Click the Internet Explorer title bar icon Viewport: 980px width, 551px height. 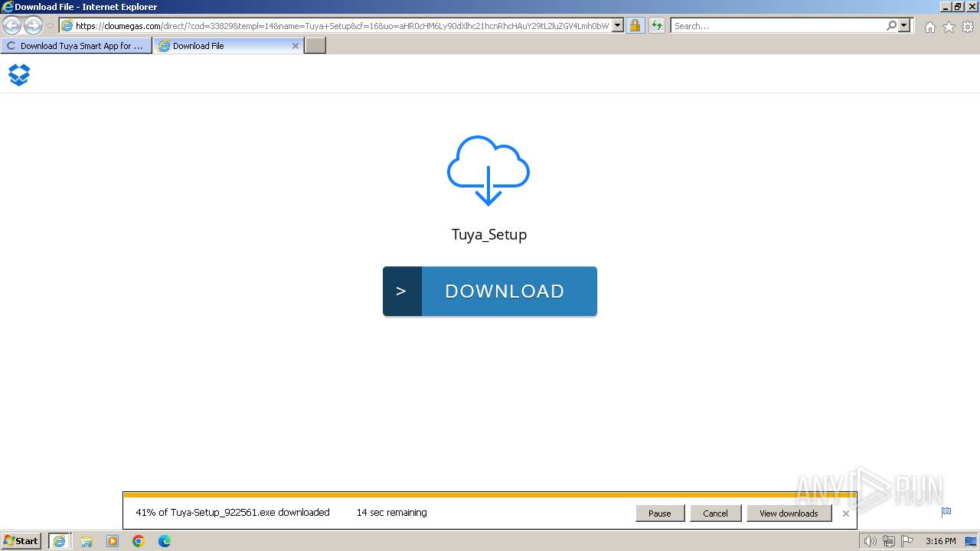click(x=7, y=7)
